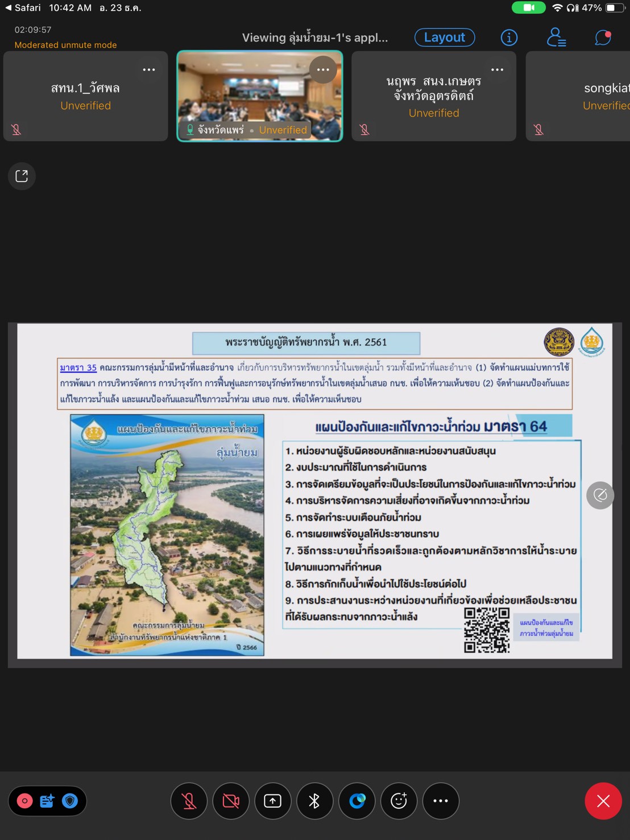Turn on the camera video
630x840 pixels.
(231, 801)
